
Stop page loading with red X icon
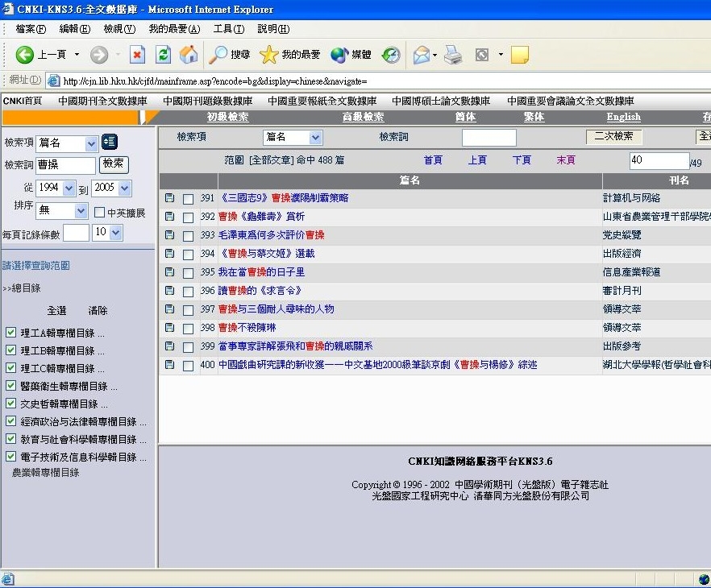(137, 55)
